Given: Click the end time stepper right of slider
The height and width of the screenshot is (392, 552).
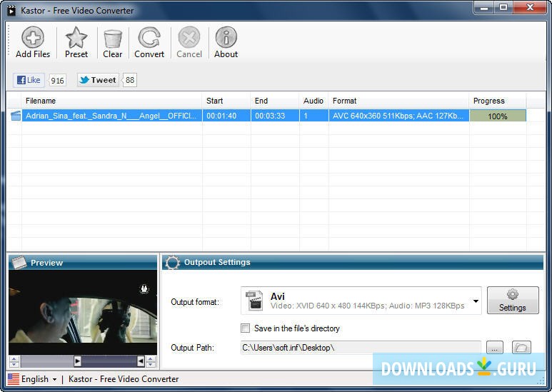Looking at the screenshot, I should [151, 361].
